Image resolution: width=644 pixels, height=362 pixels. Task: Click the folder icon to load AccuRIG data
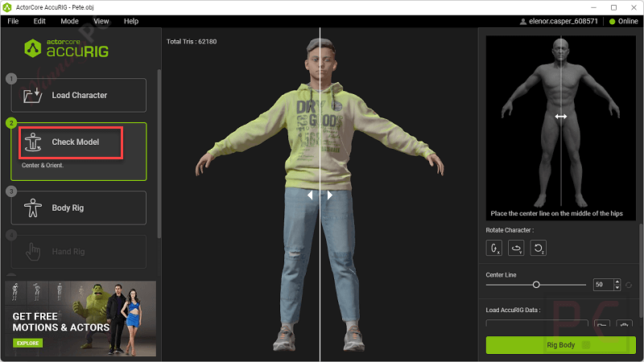[x=602, y=326]
